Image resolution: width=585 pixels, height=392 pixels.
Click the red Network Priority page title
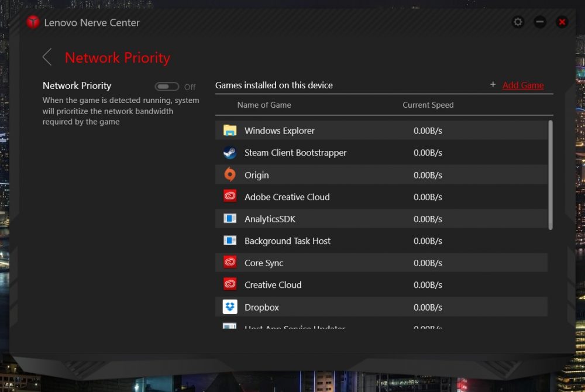tap(117, 58)
